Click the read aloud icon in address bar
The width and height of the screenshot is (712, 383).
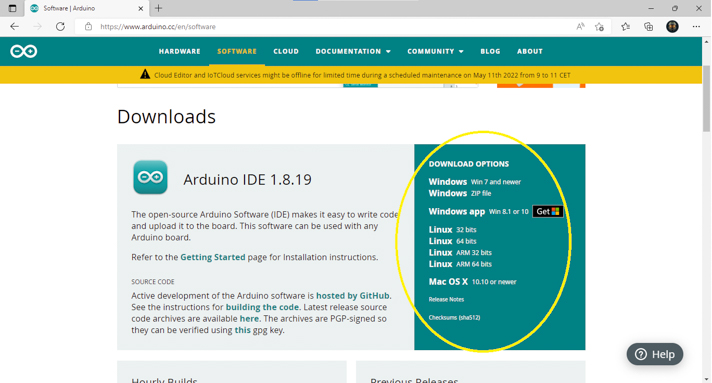pyautogui.click(x=580, y=27)
